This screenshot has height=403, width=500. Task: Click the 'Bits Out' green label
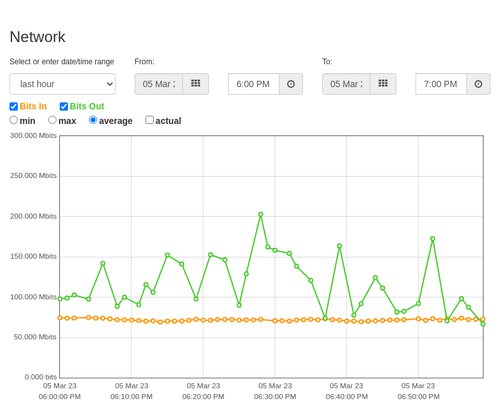87,106
